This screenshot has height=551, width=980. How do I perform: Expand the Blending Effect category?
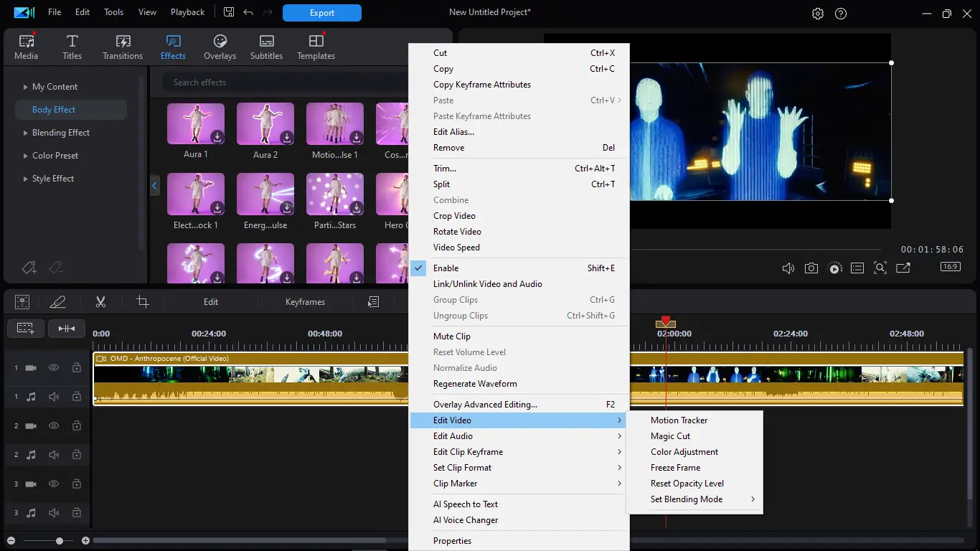pos(60,133)
